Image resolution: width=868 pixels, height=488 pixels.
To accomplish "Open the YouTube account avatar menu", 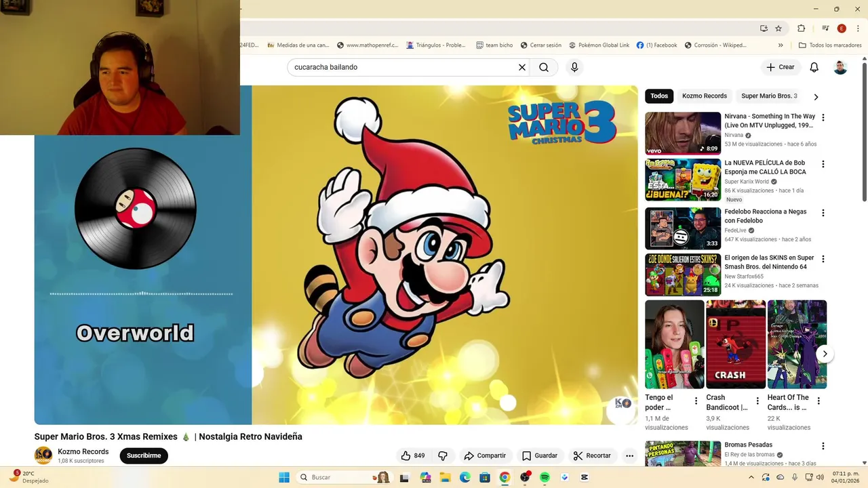I will (x=840, y=67).
